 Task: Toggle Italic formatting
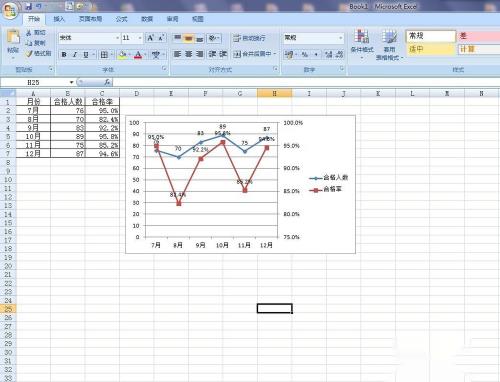pyautogui.click(x=75, y=55)
